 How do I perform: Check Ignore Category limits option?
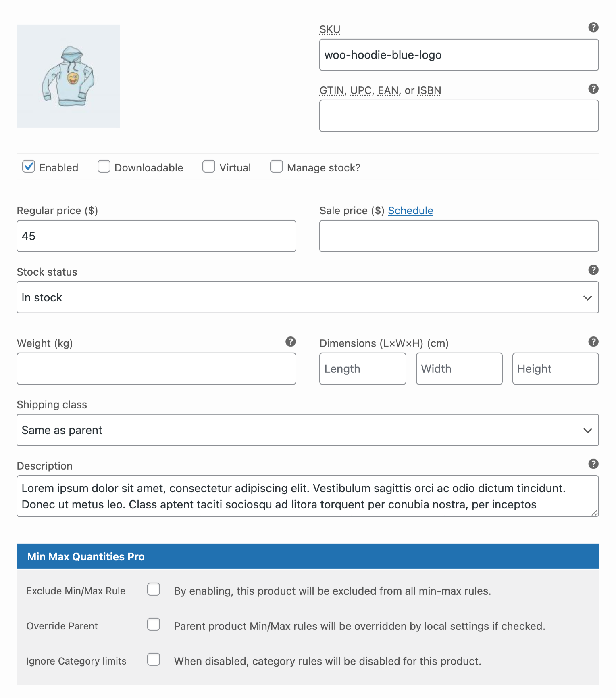154,660
